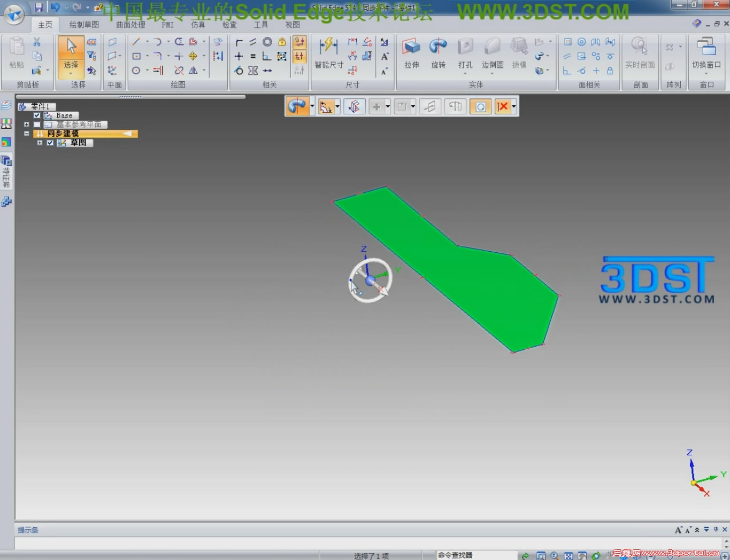The height and width of the screenshot is (560, 730).
Task: Uncheck the 草图 sketch checkbox
Action: coord(50,143)
